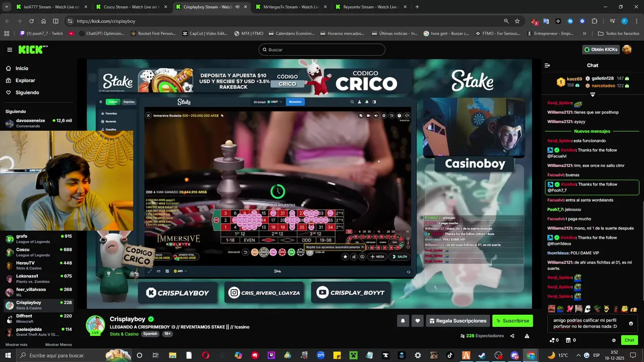Open Lokonazo1 channel in following list
This screenshot has height=362, width=644.
point(39,279)
